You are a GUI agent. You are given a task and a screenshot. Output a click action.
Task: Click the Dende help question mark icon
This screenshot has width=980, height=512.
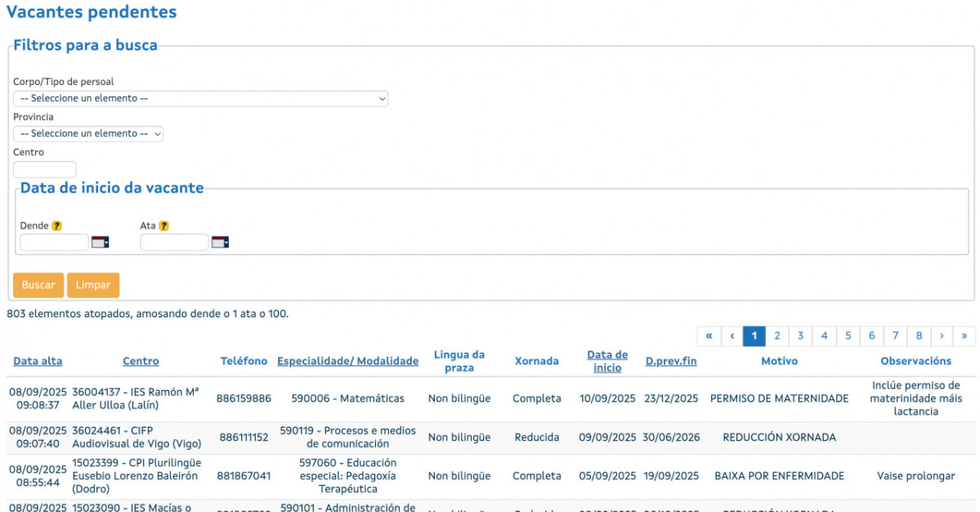point(56,226)
